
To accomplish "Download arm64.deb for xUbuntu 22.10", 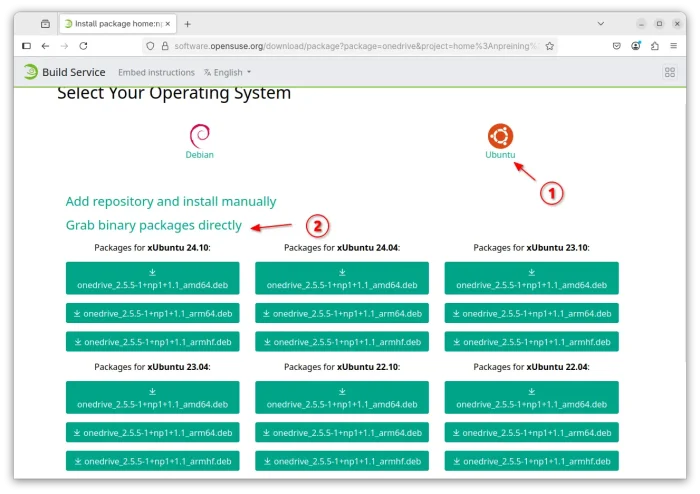I will coord(342,432).
